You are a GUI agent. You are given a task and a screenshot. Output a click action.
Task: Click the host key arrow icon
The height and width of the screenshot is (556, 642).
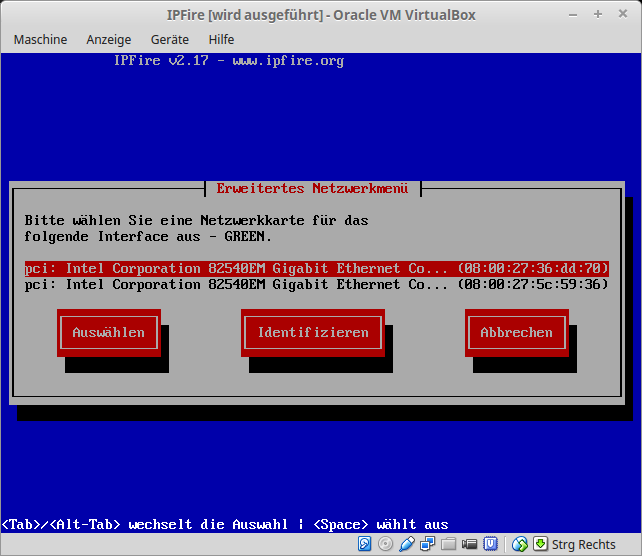540,544
